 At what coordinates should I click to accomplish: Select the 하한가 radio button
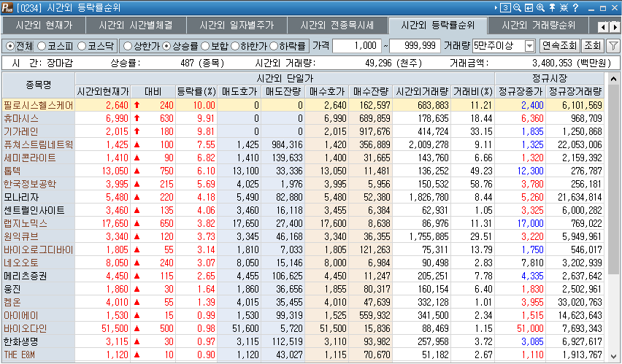click(x=235, y=46)
